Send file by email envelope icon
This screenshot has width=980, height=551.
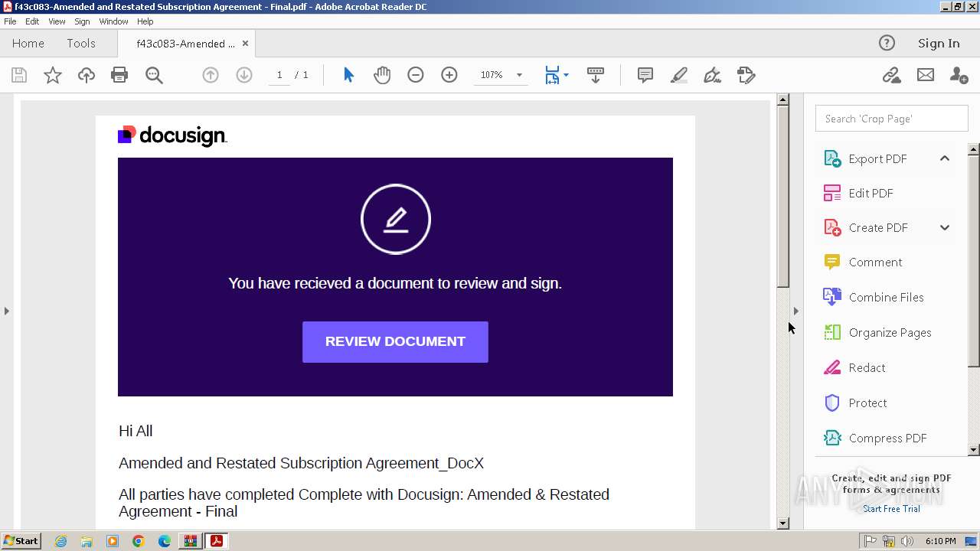click(x=926, y=75)
